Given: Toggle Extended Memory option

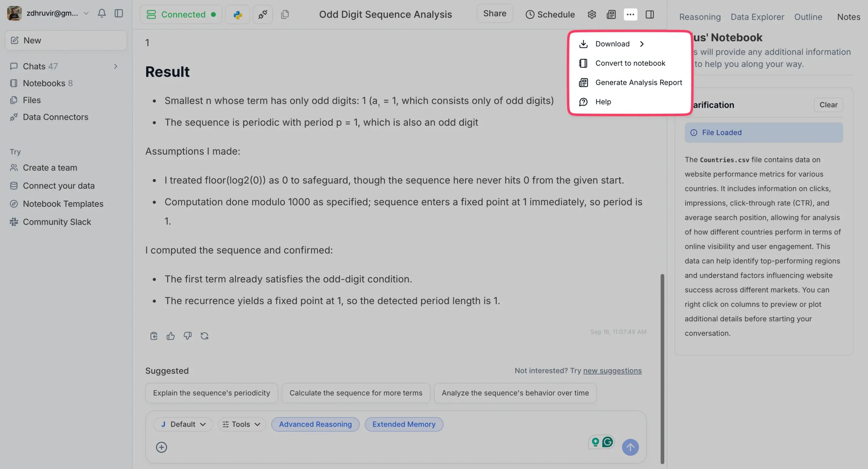Looking at the screenshot, I should coord(403,424).
